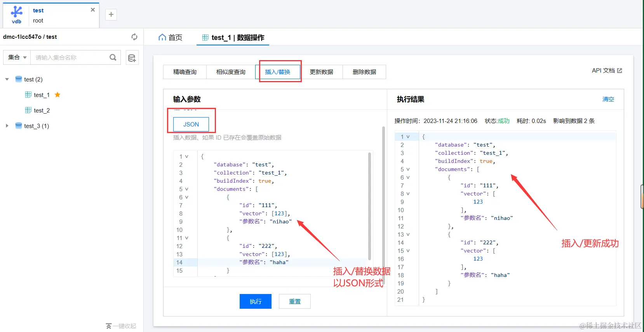This screenshot has width=644, height=332.
Task: Click the home icon in tab bar
Action: (x=162, y=37)
